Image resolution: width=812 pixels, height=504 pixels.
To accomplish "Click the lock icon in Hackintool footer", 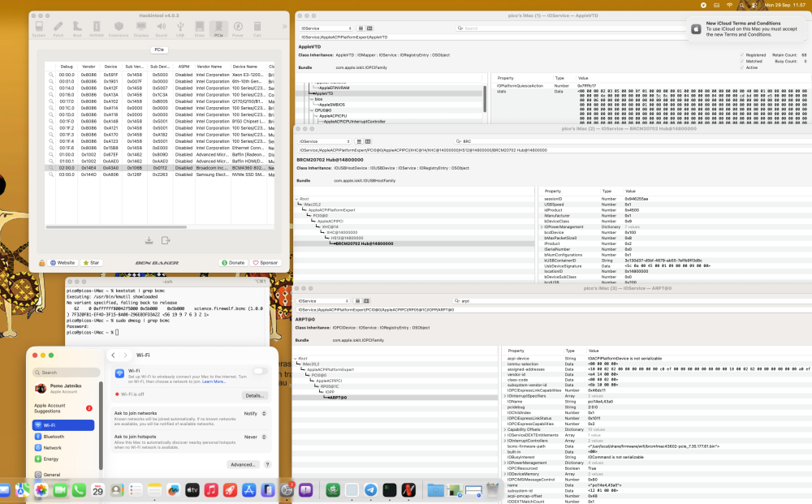I will coord(41,263).
